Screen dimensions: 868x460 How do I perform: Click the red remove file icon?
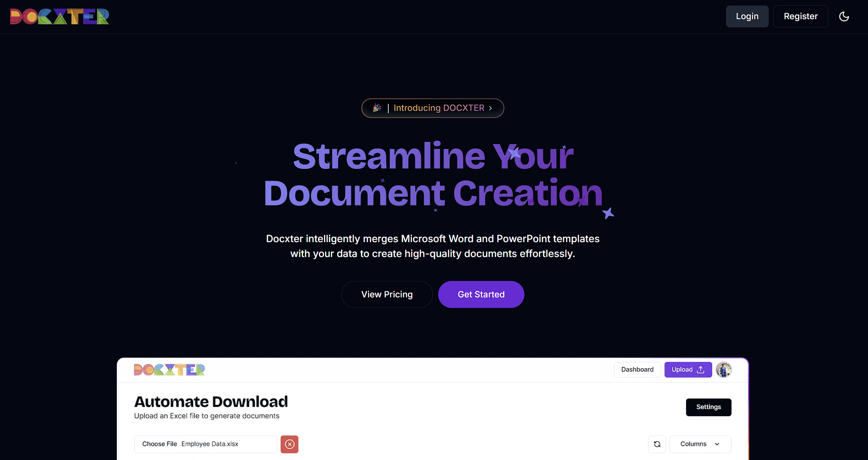289,444
